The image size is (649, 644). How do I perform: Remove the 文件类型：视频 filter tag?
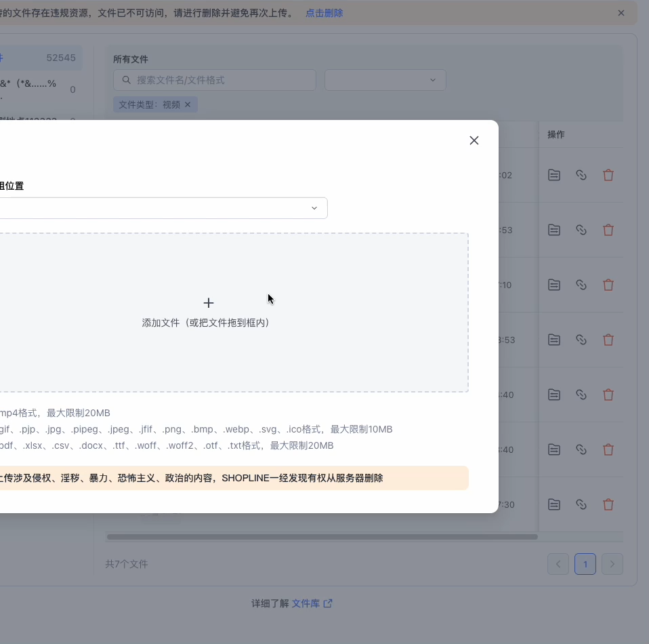pos(188,104)
